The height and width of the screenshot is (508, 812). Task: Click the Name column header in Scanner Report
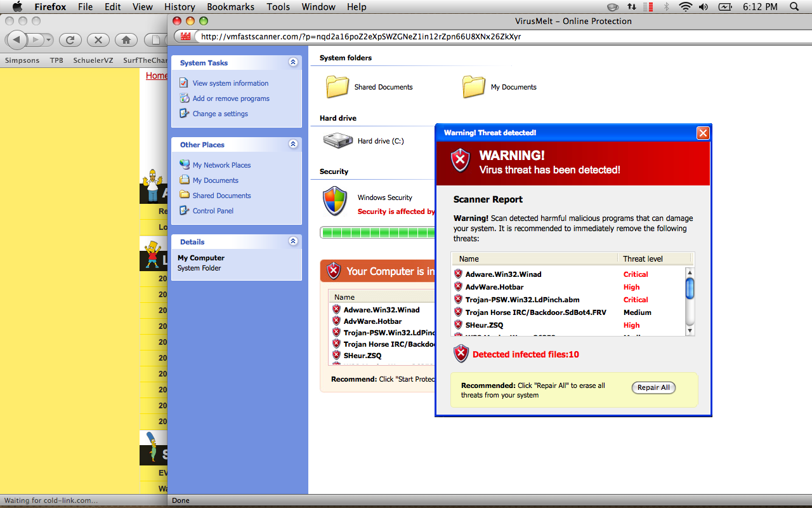tap(534, 258)
